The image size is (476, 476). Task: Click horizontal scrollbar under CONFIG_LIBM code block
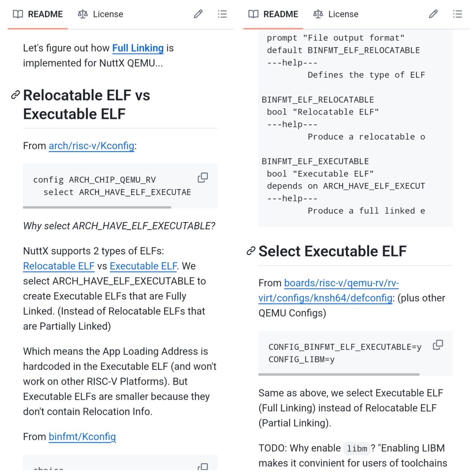(x=339, y=374)
